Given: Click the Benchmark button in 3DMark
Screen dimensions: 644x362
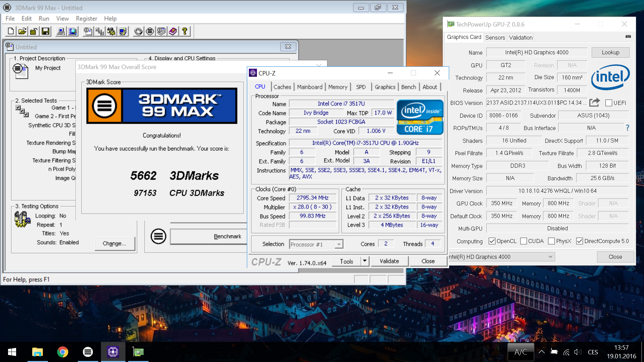Looking at the screenshot, I should (208, 236).
